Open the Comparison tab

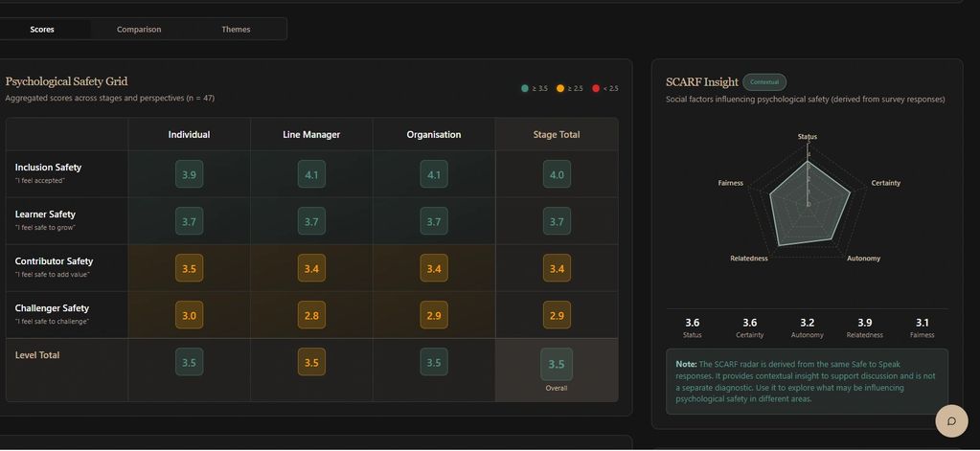point(139,30)
